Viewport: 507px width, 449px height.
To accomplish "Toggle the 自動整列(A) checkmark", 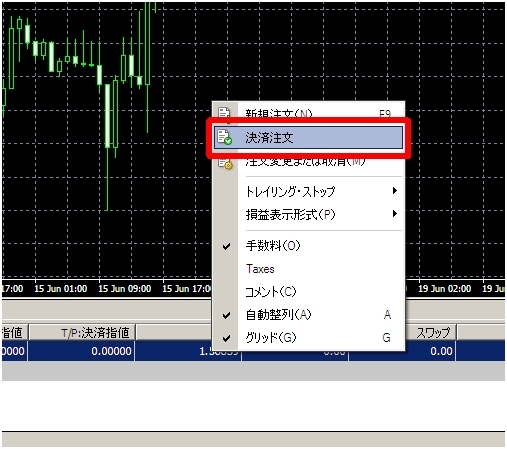I will coord(226,315).
